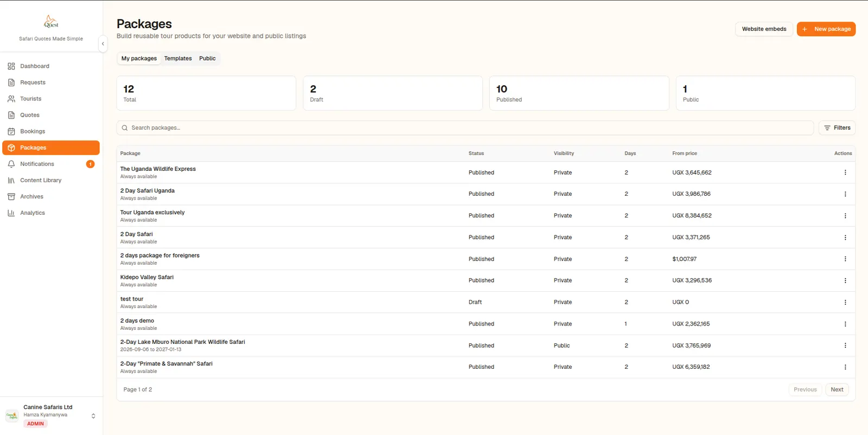The image size is (868, 435).
Task: Sort by the From price column header
Action: click(685, 153)
